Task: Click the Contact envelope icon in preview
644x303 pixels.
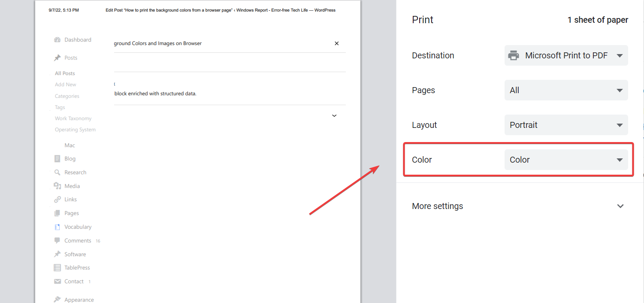Action: tap(57, 282)
